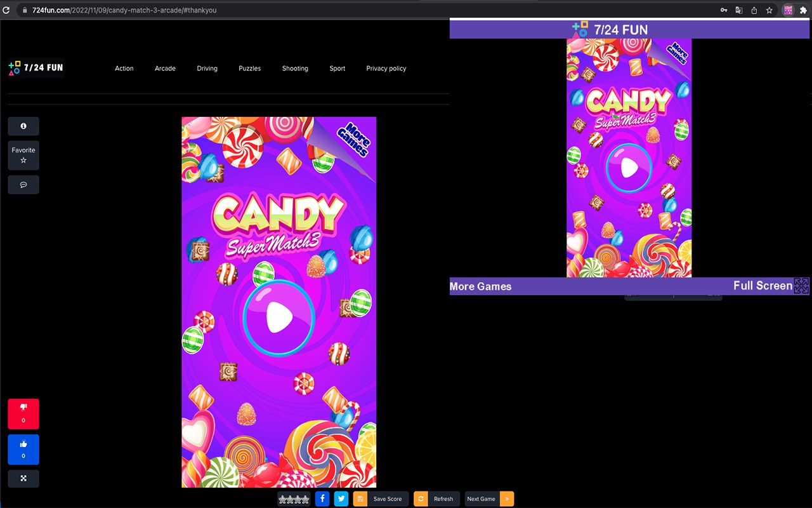Screen dimensions: 812x508
Task: Open the Puzzles menu category
Action: (x=250, y=69)
